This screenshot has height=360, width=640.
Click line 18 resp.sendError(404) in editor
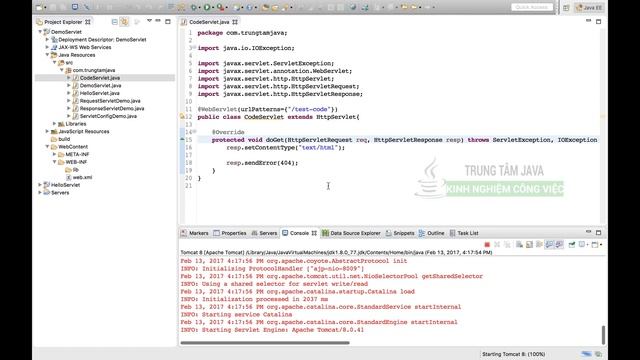262,163
